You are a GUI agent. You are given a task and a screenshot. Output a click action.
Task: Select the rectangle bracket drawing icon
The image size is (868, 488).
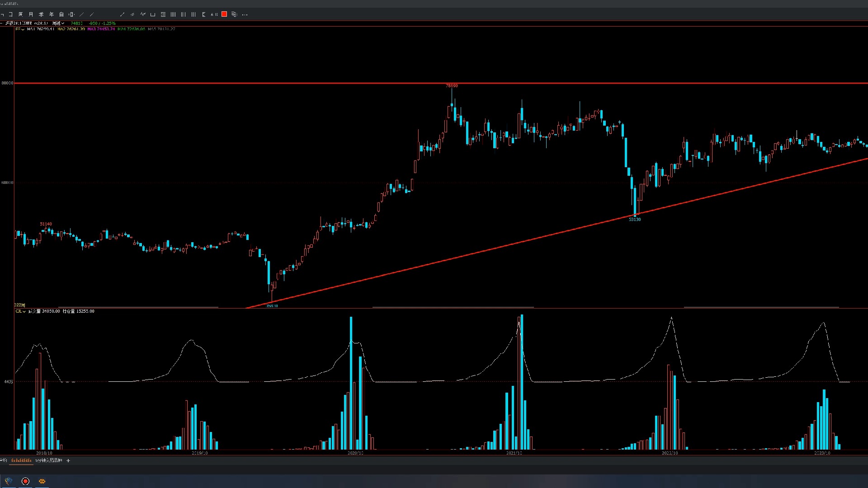tap(153, 14)
